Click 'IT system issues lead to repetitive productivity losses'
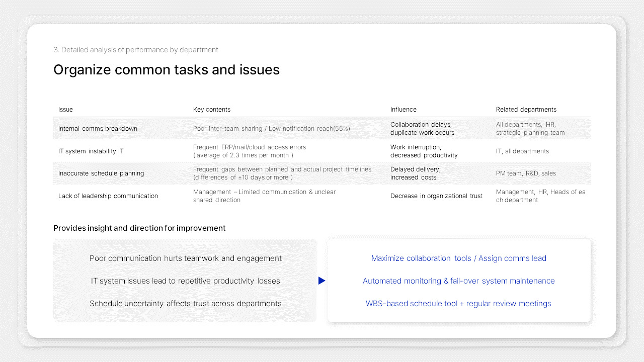The image size is (644, 362). pyautogui.click(x=185, y=281)
